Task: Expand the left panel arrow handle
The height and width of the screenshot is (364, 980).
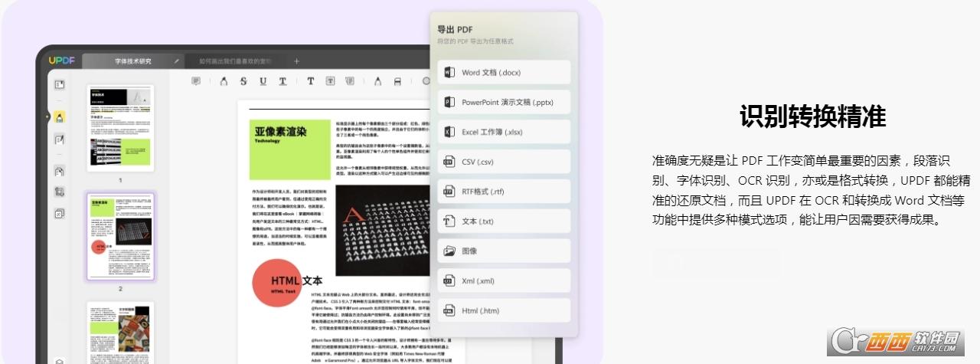Action: [48, 117]
